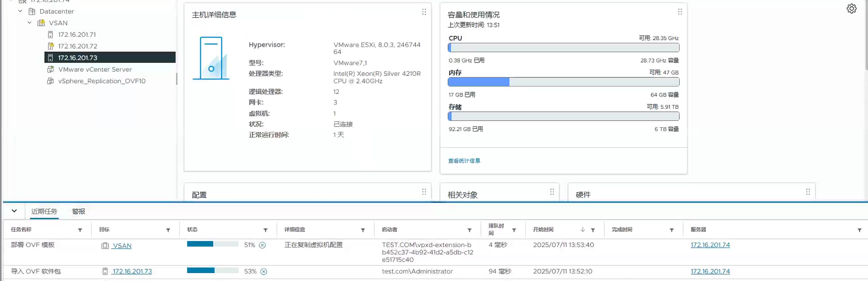Select host 172.16.201.72 in tree
This screenshot has height=281, width=868.
click(x=77, y=46)
